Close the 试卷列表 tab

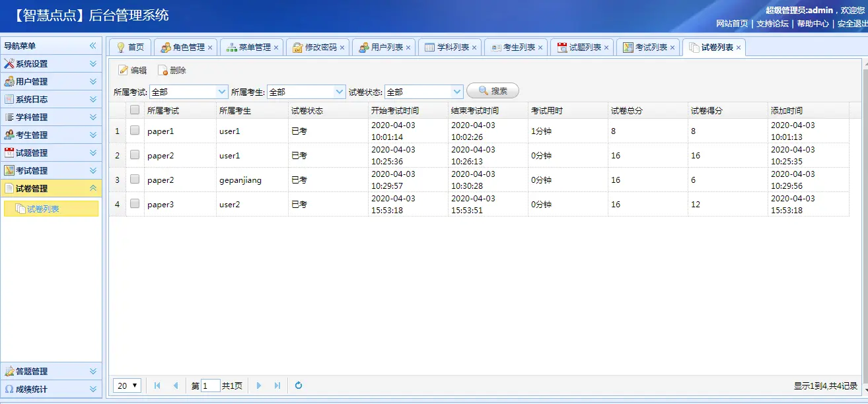pos(739,48)
